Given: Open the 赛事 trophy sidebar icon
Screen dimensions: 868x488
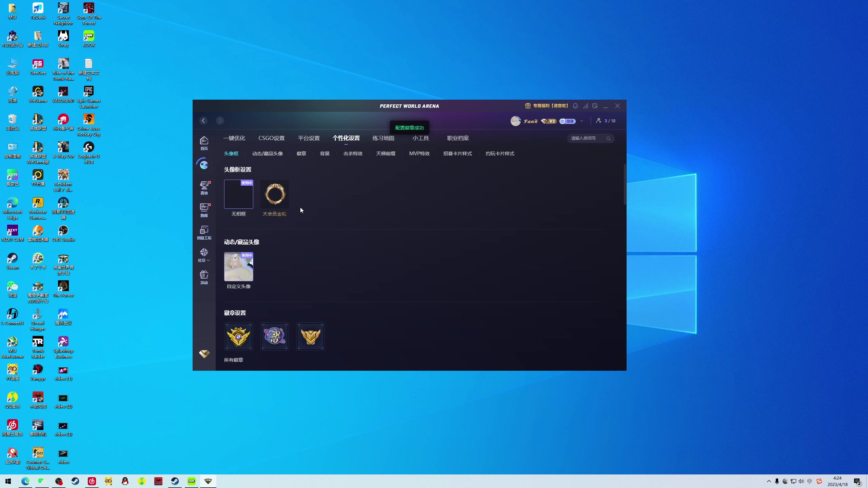Looking at the screenshot, I should tap(204, 187).
